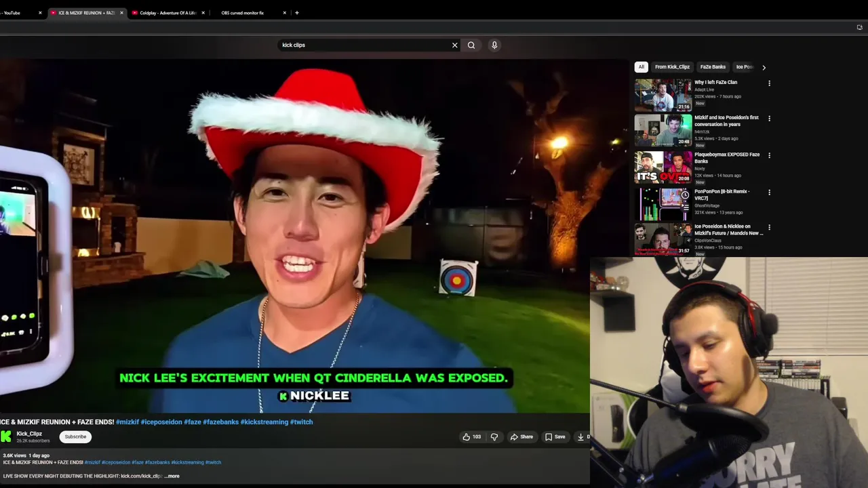Open PonPonPon 8-bit Remix thumbnail
The width and height of the screenshot is (868, 488).
click(663, 204)
